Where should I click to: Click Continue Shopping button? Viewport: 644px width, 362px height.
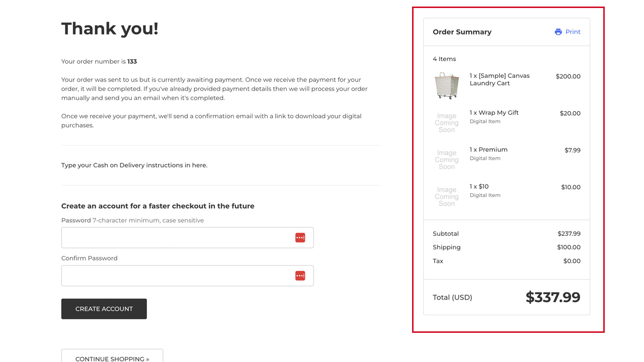click(x=112, y=356)
